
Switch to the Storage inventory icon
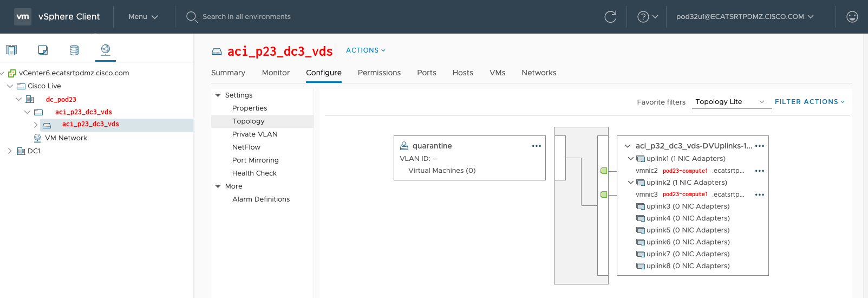[74, 50]
